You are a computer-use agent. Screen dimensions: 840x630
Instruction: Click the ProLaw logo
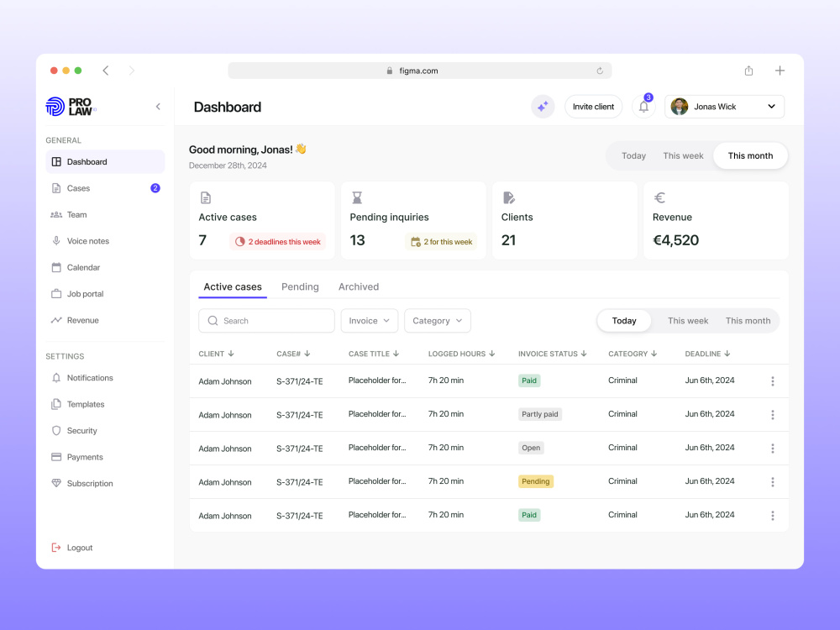click(x=71, y=107)
